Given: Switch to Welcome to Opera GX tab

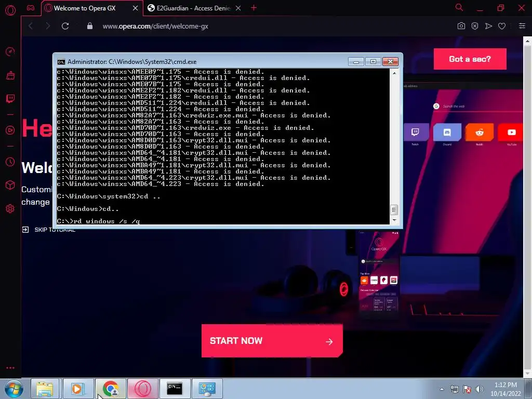Looking at the screenshot, I should (85, 8).
